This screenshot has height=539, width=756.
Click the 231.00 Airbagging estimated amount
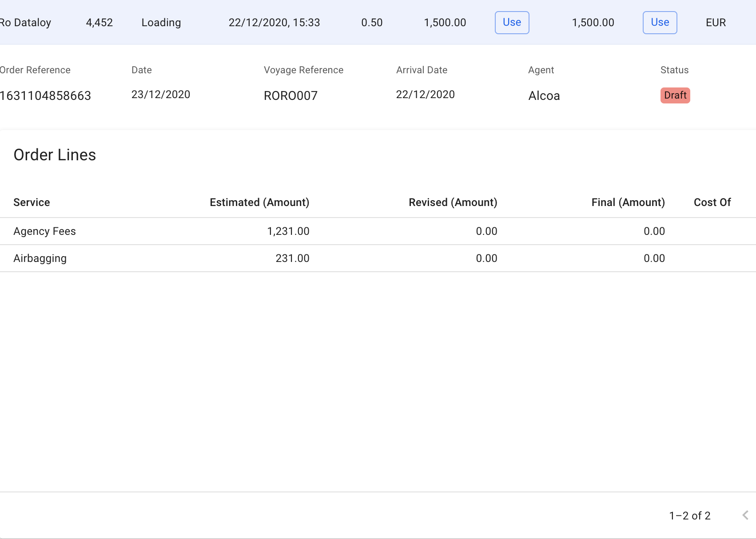click(x=292, y=258)
